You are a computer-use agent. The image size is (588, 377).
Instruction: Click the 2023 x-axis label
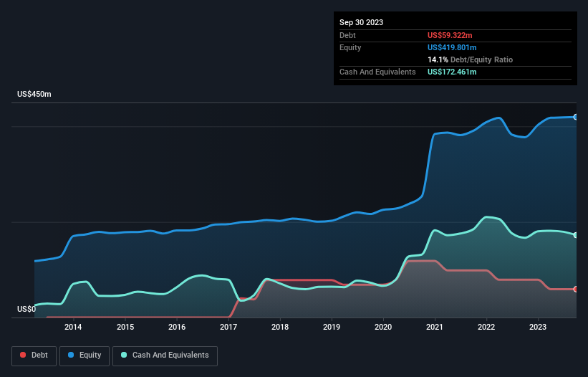(x=538, y=327)
